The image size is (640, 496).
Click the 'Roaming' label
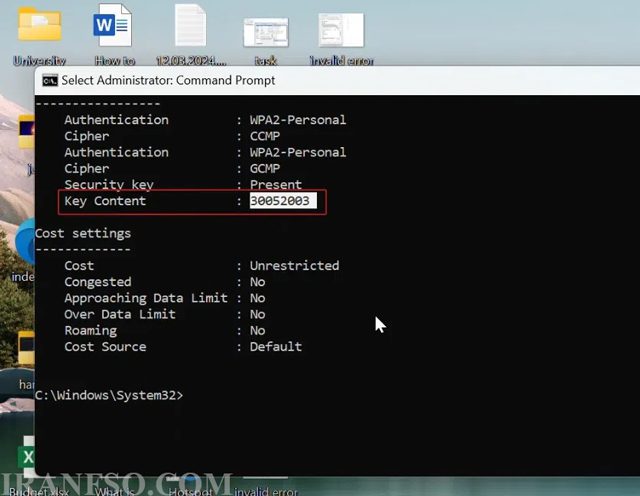tap(91, 331)
